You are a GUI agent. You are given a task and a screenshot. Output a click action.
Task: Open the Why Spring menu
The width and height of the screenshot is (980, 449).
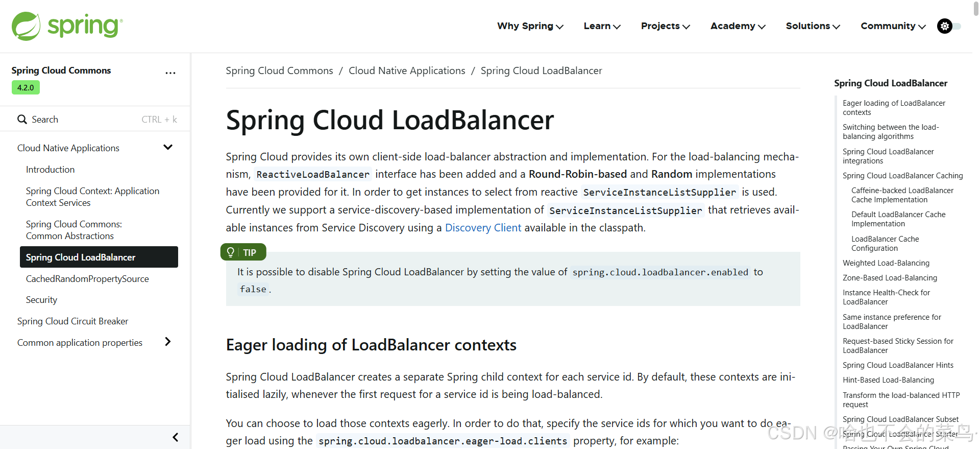click(530, 26)
